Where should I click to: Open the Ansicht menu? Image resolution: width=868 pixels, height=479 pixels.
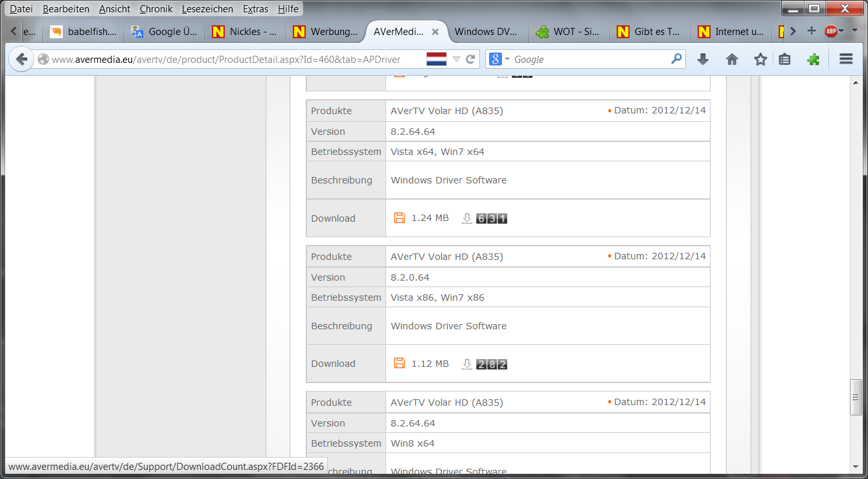point(115,9)
